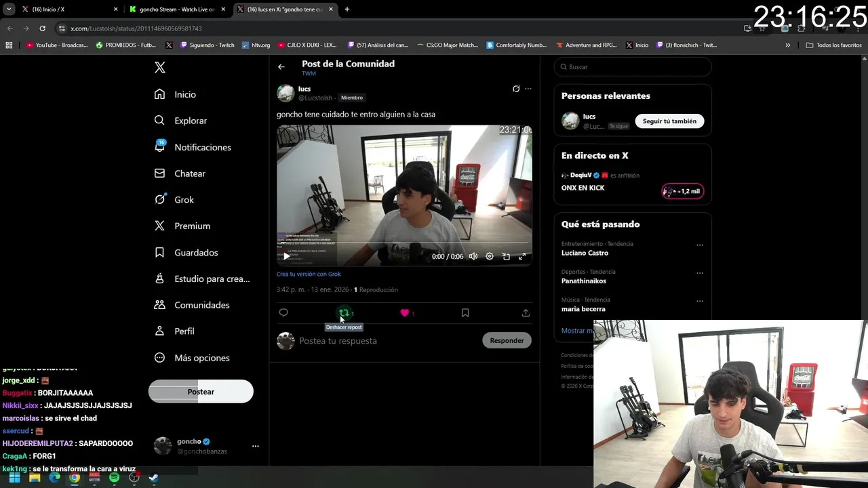This screenshot has height=488, width=868.
Task: Click Crea tu versión con Grok link
Action: pos(309,274)
